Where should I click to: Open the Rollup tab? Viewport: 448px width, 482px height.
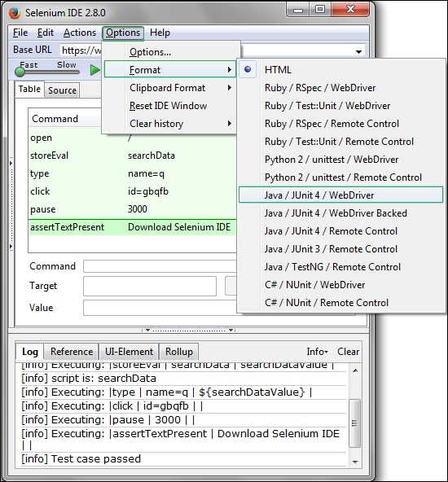(x=179, y=352)
